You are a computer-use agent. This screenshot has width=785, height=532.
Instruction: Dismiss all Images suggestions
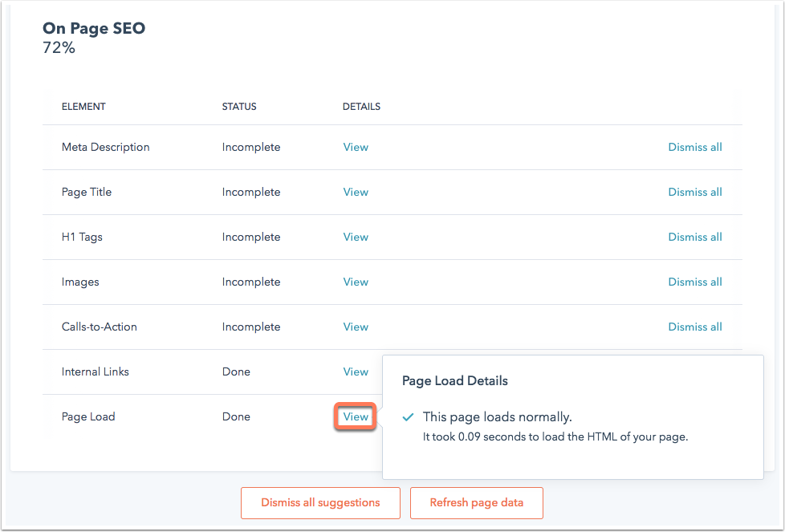click(x=695, y=282)
